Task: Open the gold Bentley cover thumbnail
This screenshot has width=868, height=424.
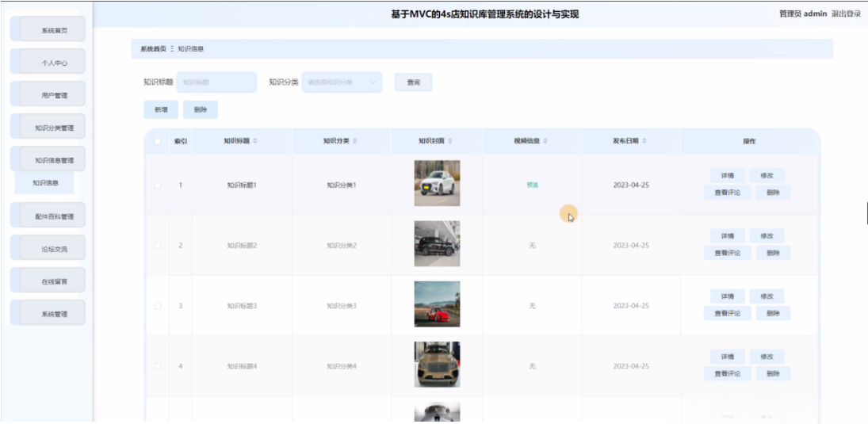Action: coord(437,365)
